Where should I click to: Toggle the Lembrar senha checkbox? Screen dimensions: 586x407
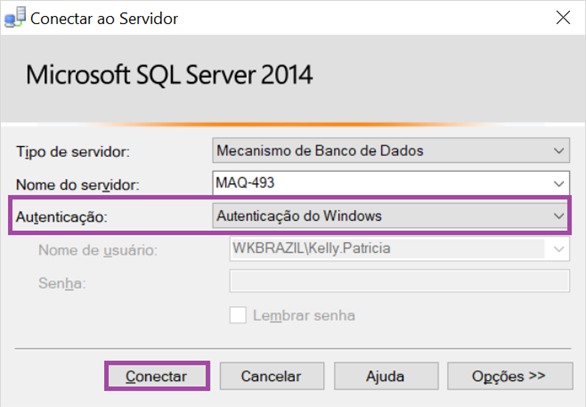pos(238,315)
